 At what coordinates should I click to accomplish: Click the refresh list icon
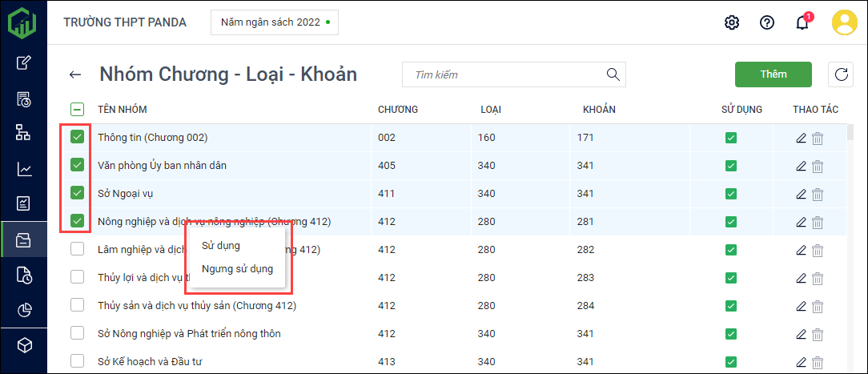point(841,74)
